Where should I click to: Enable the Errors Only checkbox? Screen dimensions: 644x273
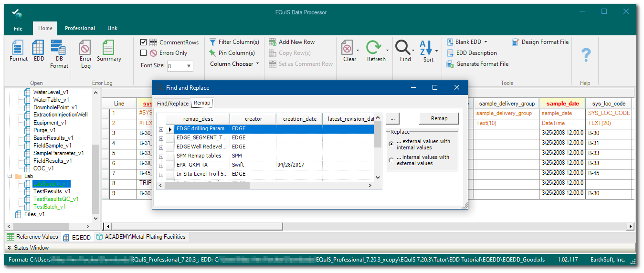tap(144, 53)
